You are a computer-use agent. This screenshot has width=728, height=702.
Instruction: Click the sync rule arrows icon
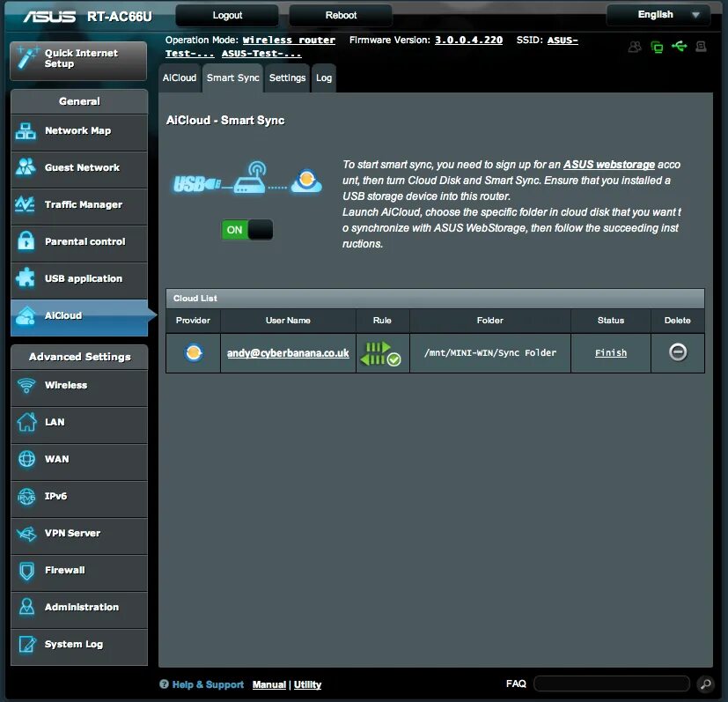point(380,353)
